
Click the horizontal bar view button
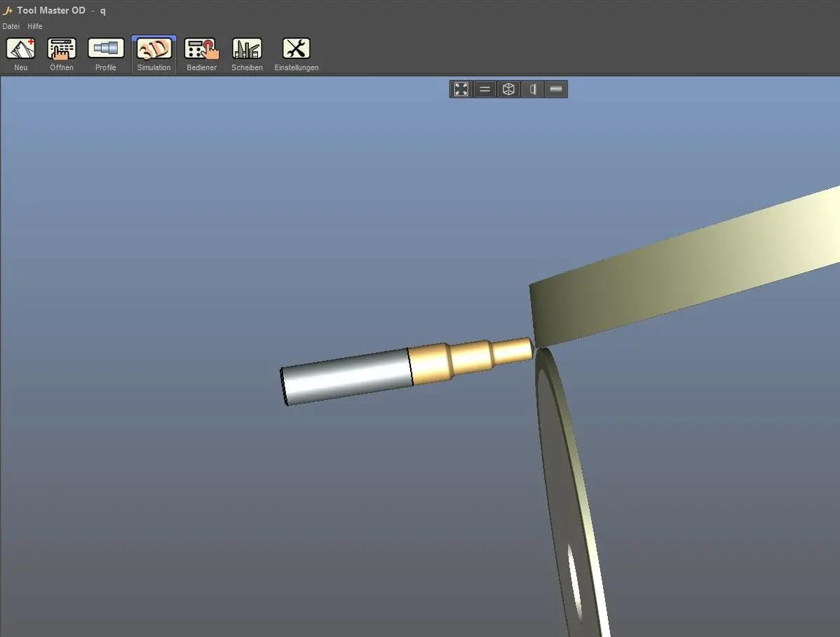(x=556, y=89)
